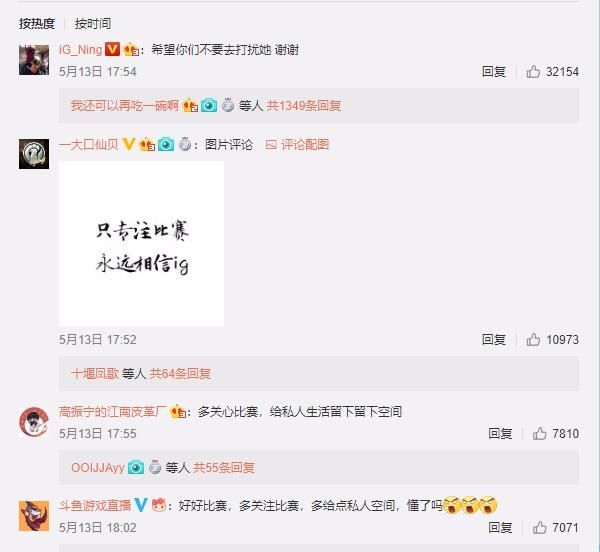600x552 pixels.
Task: Switch to 按时间 sorting tab
Action: pyautogui.click(x=93, y=24)
